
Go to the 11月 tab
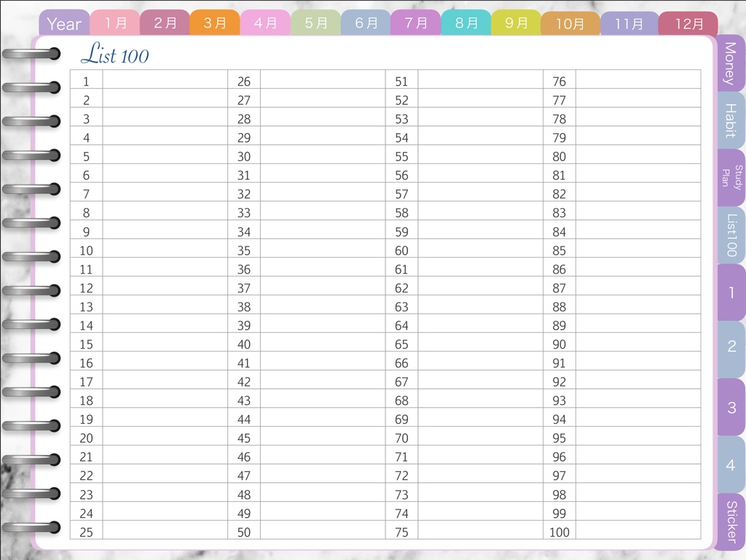[x=629, y=23]
